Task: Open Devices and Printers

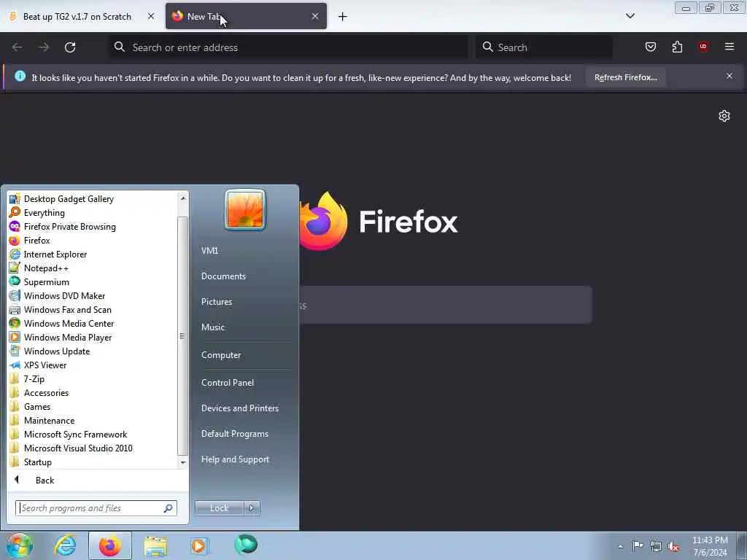Action: point(239,408)
